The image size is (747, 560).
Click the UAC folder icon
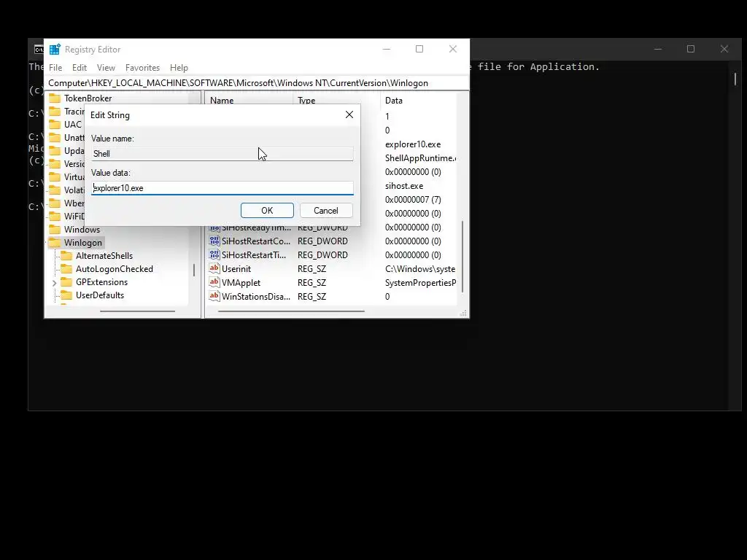pyautogui.click(x=55, y=124)
